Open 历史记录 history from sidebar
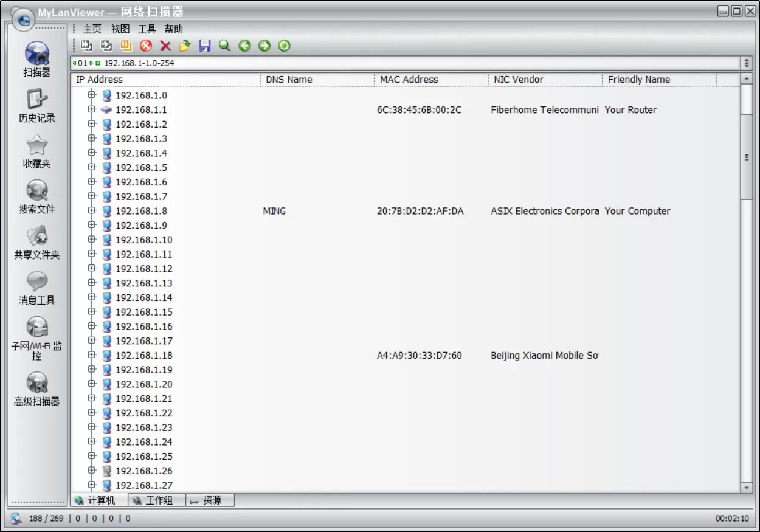 (37, 105)
